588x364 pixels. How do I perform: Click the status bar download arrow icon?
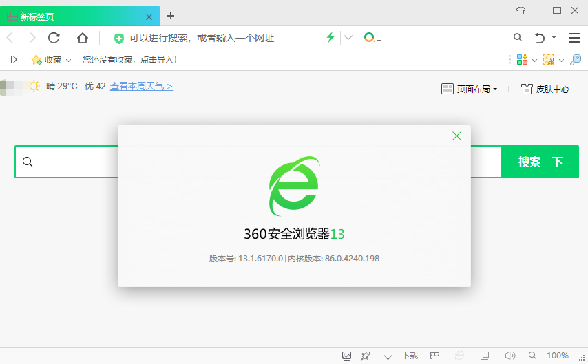(388, 356)
